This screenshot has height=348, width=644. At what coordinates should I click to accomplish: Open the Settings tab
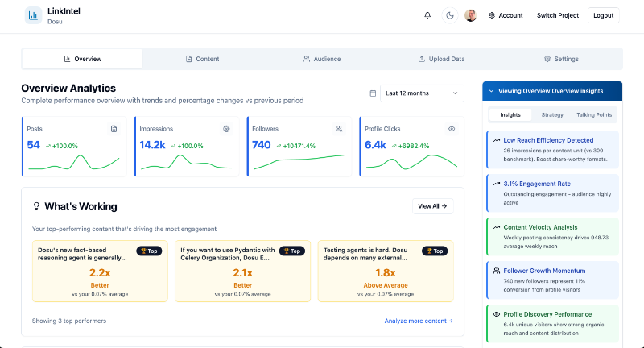click(x=561, y=59)
